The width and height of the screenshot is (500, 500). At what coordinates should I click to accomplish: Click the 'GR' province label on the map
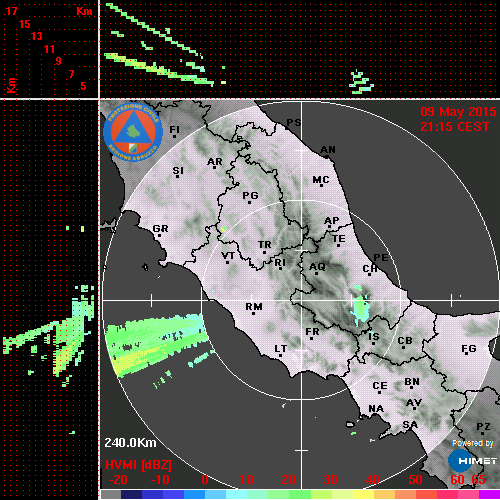pos(160,229)
